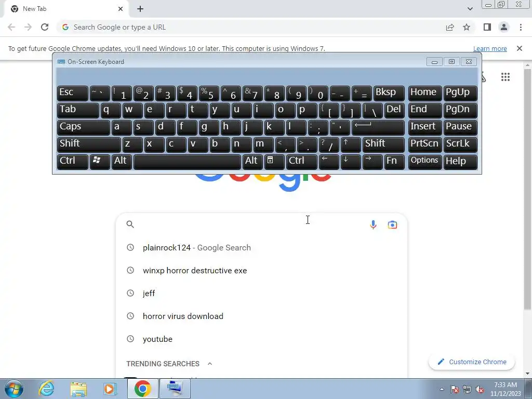Image resolution: width=532 pixels, height=399 pixels.
Task: Toggle Caps key on On-Screen Keyboard
Action: point(84,127)
